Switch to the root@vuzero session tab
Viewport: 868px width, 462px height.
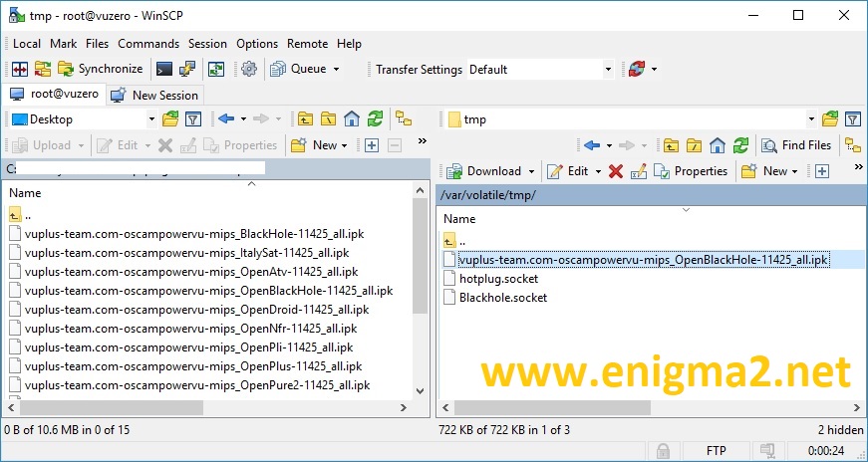pyautogui.click(x=54, y=94)
